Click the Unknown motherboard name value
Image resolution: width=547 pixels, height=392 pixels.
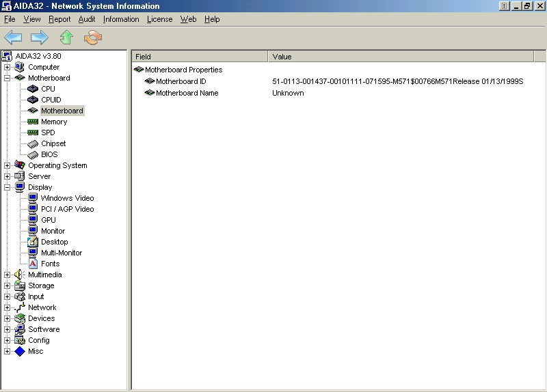click(x=288, y=93)
